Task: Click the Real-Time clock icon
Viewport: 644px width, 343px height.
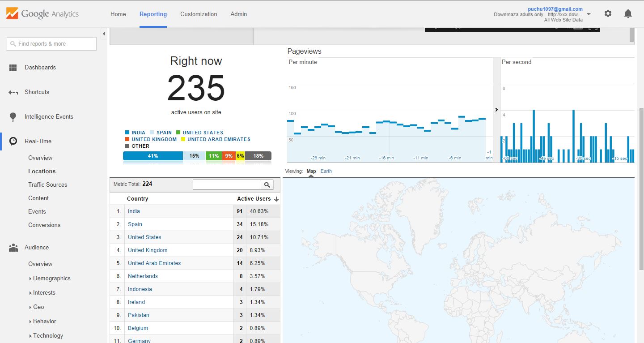Action: (13, 141)
